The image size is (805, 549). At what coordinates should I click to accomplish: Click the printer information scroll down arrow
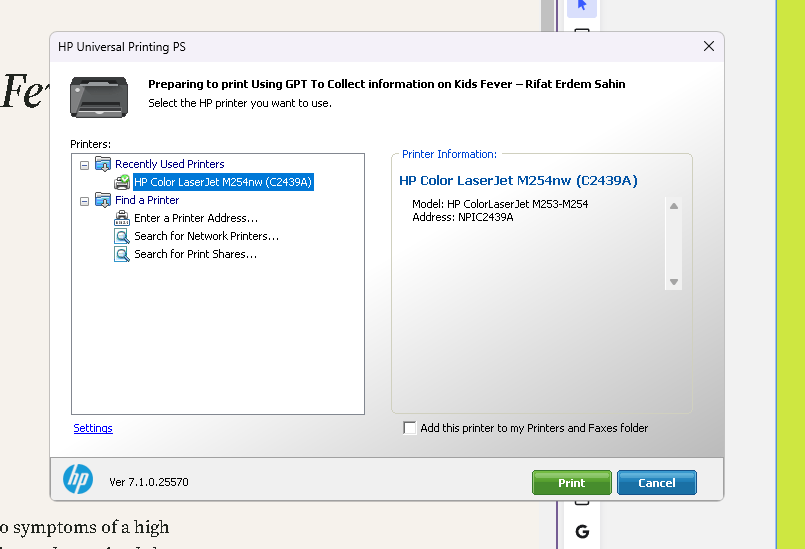(674, 282)
